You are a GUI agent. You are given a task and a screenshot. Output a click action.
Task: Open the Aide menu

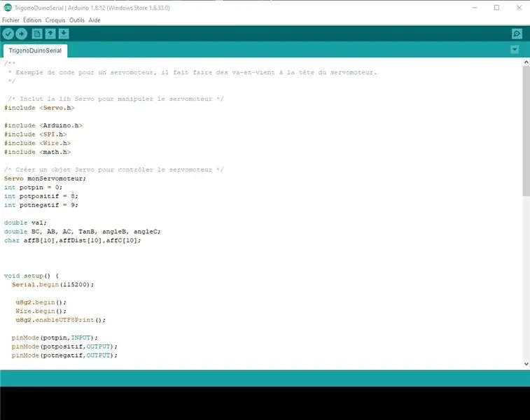pos(95,20)
